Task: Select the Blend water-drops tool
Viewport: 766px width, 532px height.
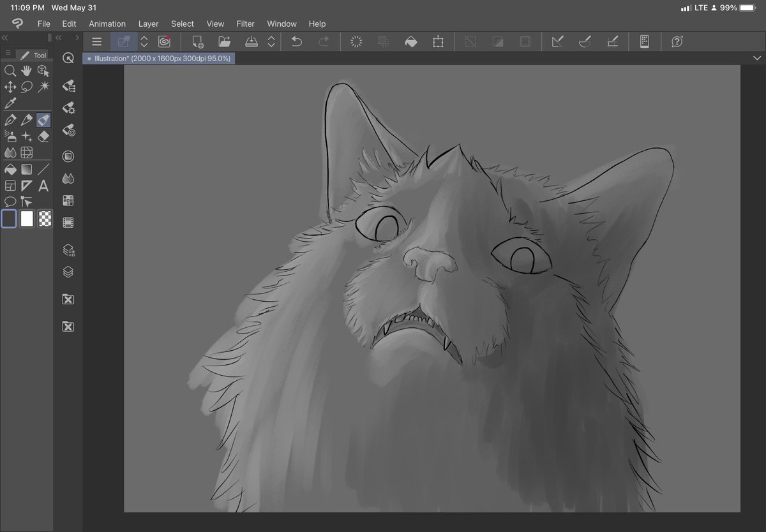Action: [10, 152]
